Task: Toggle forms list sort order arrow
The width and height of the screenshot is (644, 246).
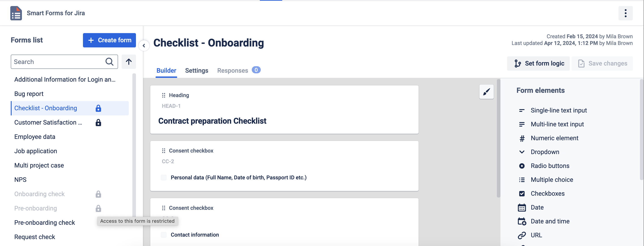Action: tap(129, 62)
